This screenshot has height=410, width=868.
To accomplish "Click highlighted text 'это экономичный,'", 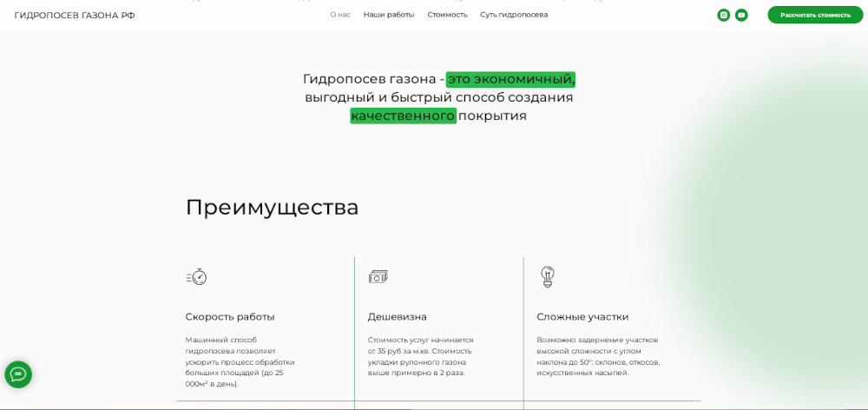I will click(511, 79).
